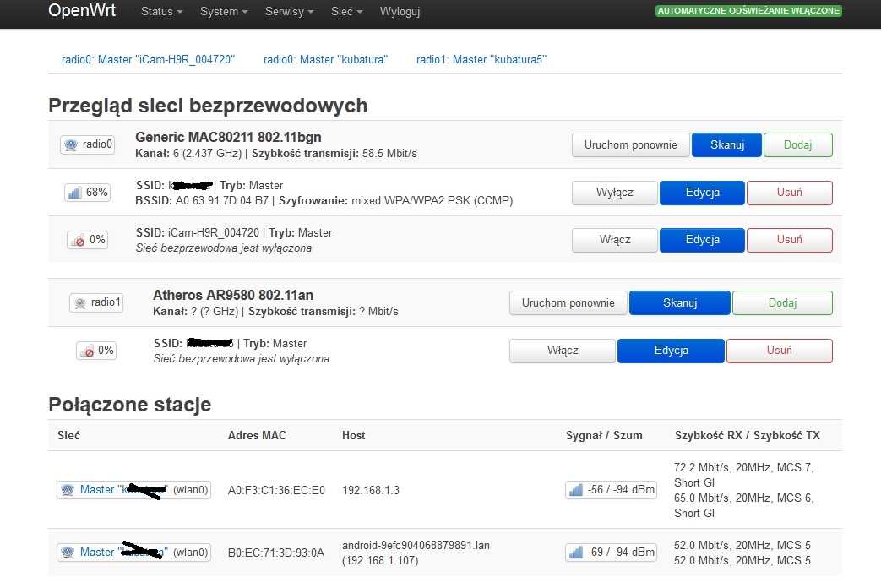Click the radio1 wireless device icon badge
The height and width of the screenshot is (588, 881).
[96, 302]
